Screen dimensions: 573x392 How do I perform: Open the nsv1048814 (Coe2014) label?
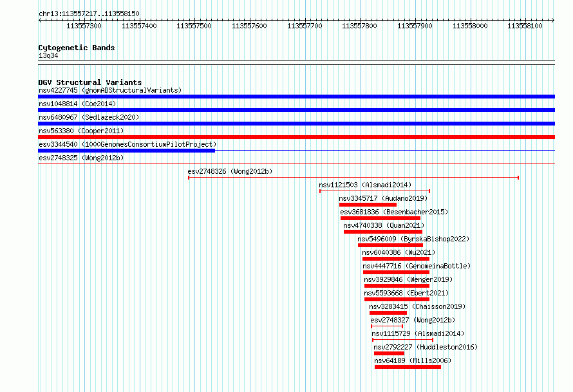pyautogui.click(x=77, y=104)
